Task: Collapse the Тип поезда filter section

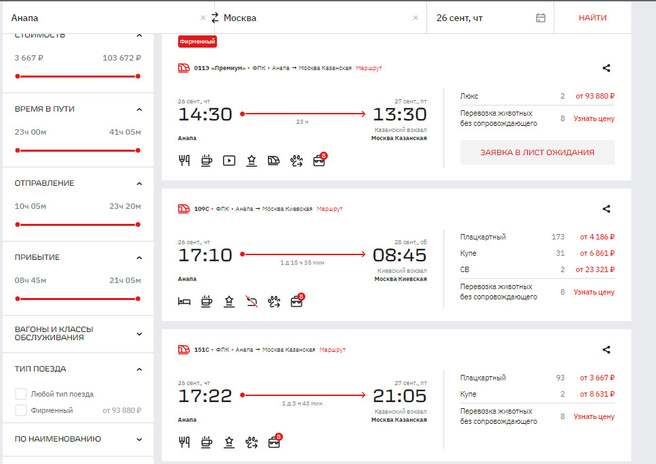Action: point(139,369)
